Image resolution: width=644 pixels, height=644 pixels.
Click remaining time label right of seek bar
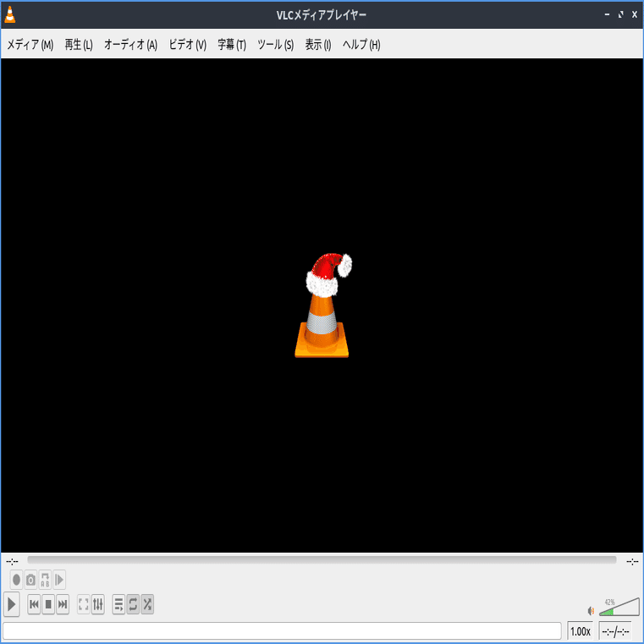pyautogui.click(x=632, y=561)
